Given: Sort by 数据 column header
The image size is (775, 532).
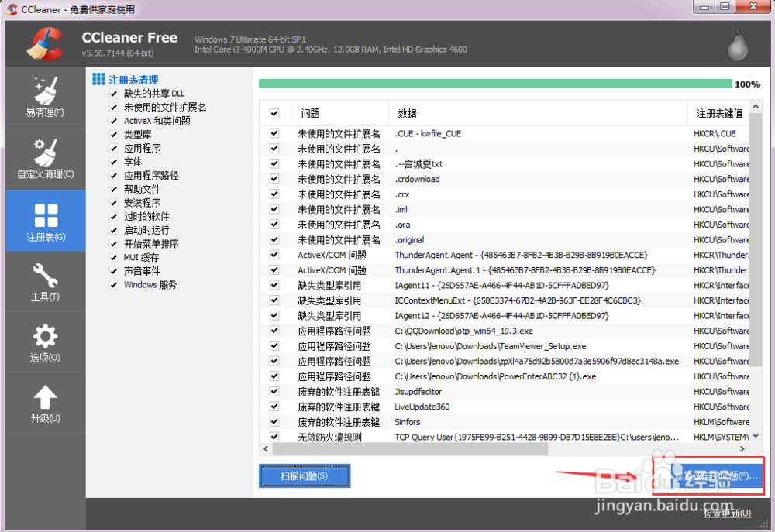Looking at the screenshot, I should (538, 113).
